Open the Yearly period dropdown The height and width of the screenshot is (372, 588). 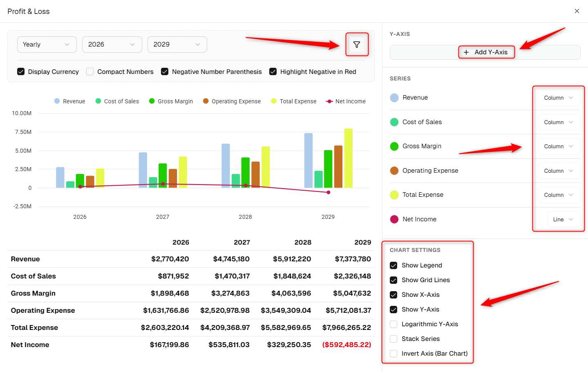47,45
